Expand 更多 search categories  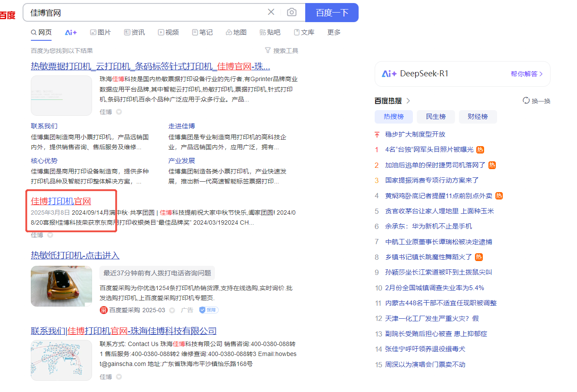[334, 32]
